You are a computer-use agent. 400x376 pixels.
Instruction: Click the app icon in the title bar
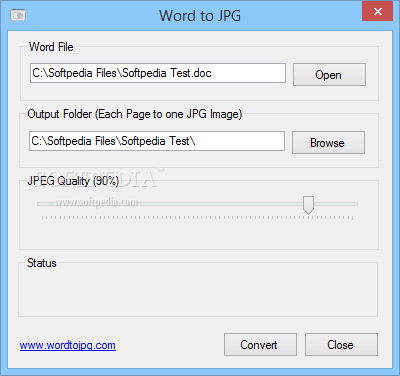(x=18, y=15)
